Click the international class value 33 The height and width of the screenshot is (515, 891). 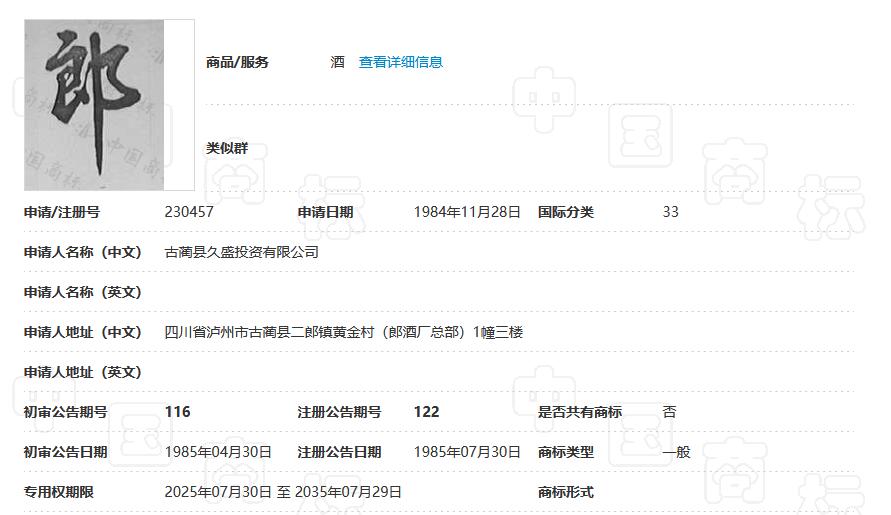pos(671,212)
